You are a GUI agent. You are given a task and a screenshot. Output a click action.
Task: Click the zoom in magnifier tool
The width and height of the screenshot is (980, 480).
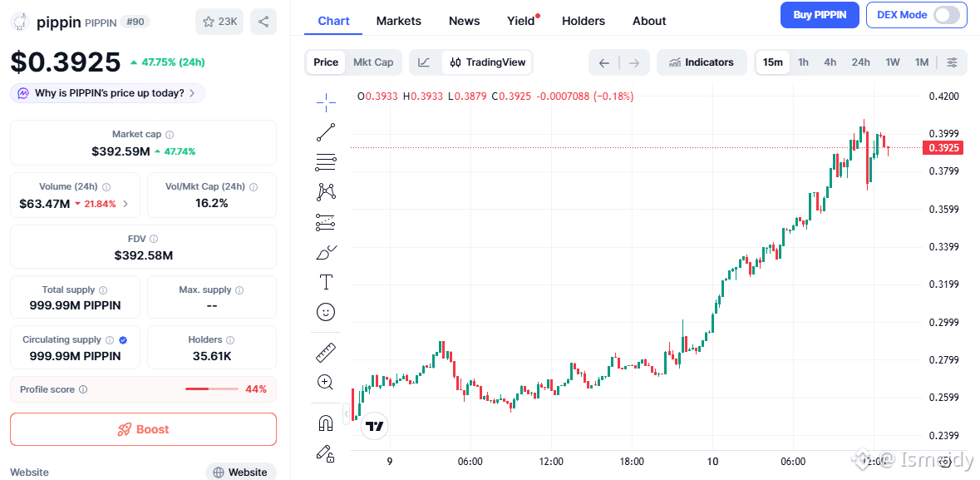[326, 383]
